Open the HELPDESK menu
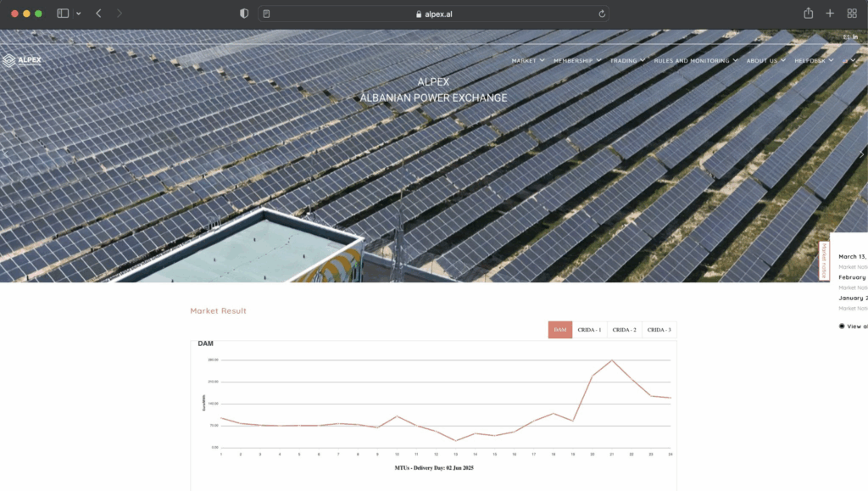Viewport: 868px width, 491px height. [810, 61]
